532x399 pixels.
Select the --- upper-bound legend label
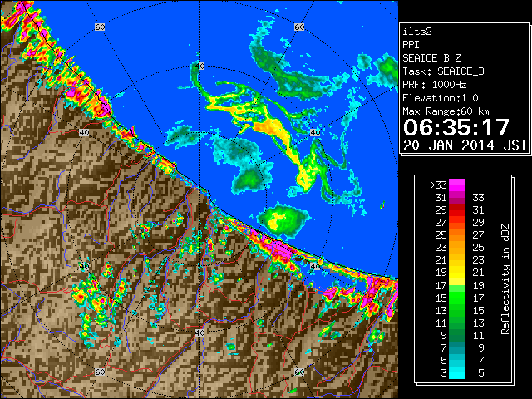475,185
